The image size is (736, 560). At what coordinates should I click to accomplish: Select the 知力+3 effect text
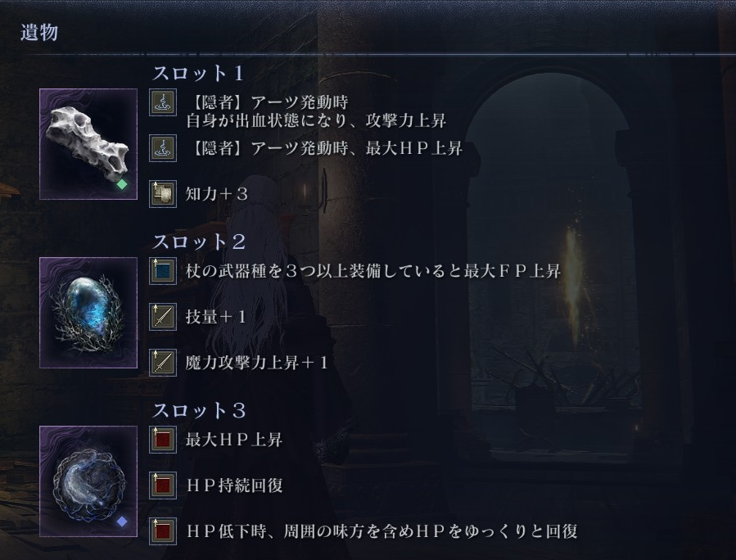tap(216, 194)
